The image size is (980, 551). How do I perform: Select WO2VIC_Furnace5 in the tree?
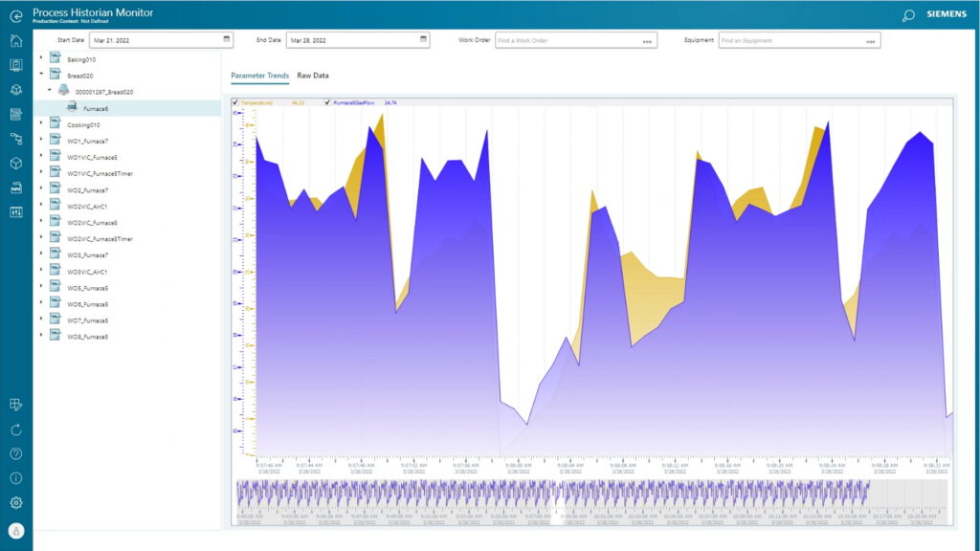[92, 223]
